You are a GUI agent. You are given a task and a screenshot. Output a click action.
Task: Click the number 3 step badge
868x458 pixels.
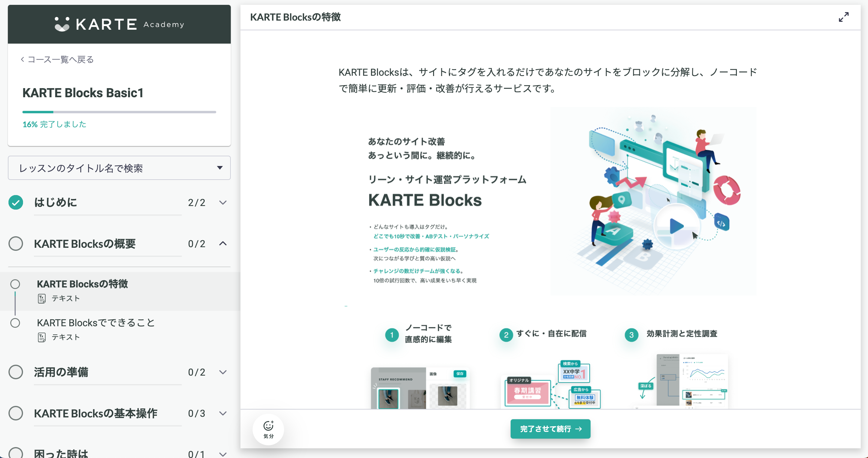click(631, 335)
